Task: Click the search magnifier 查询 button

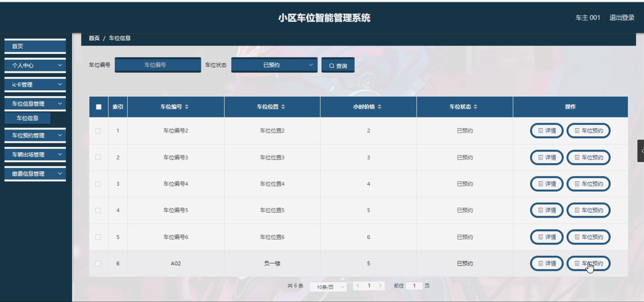Action: (x=338, y=66)
